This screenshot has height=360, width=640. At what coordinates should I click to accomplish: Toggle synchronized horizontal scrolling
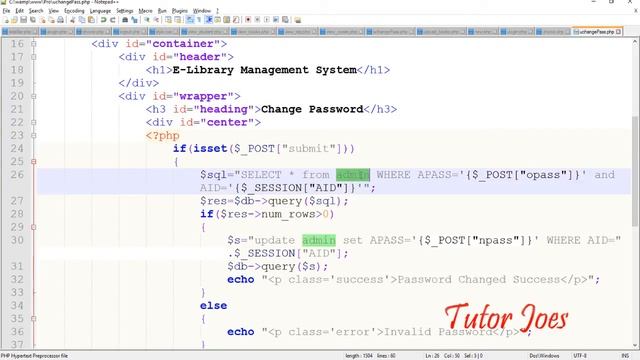pos(178,20)
